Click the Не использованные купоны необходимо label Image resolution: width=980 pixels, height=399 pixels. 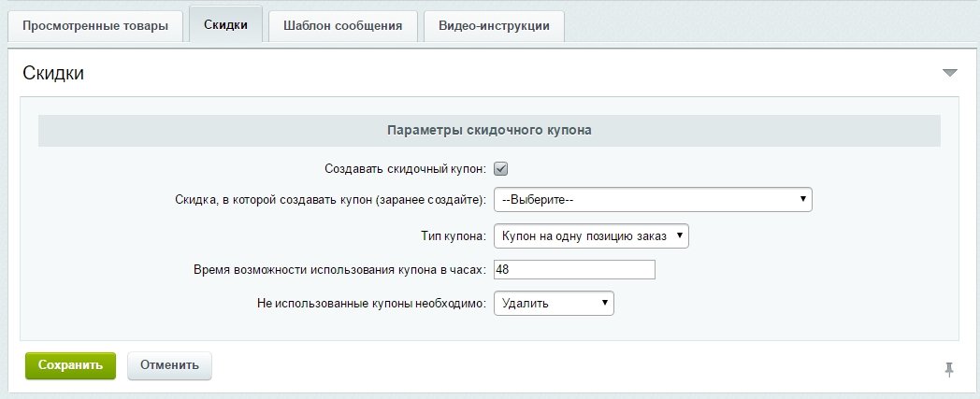click(372, 304)
